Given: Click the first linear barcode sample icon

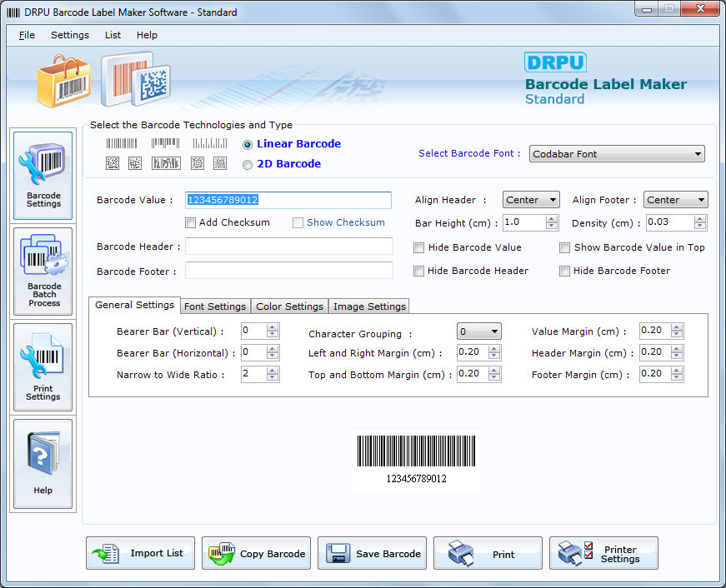Looking at the screenshot, I should pyautogui.click(x=122, y=143).
